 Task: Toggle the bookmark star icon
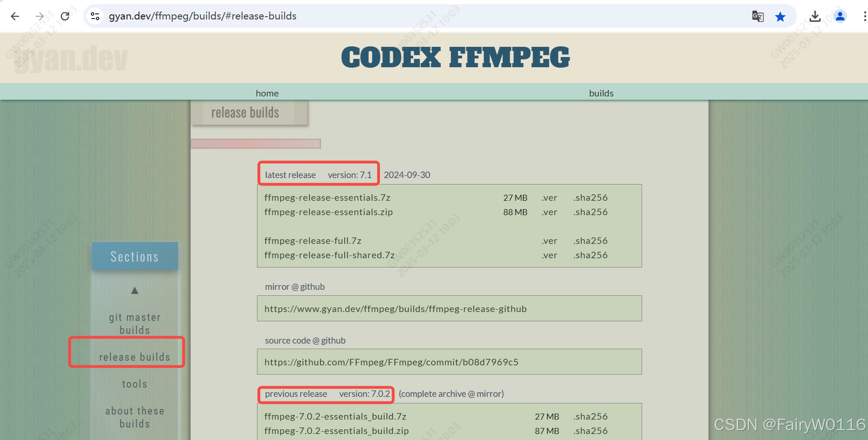pyautogui.click(x=780, y=17)
